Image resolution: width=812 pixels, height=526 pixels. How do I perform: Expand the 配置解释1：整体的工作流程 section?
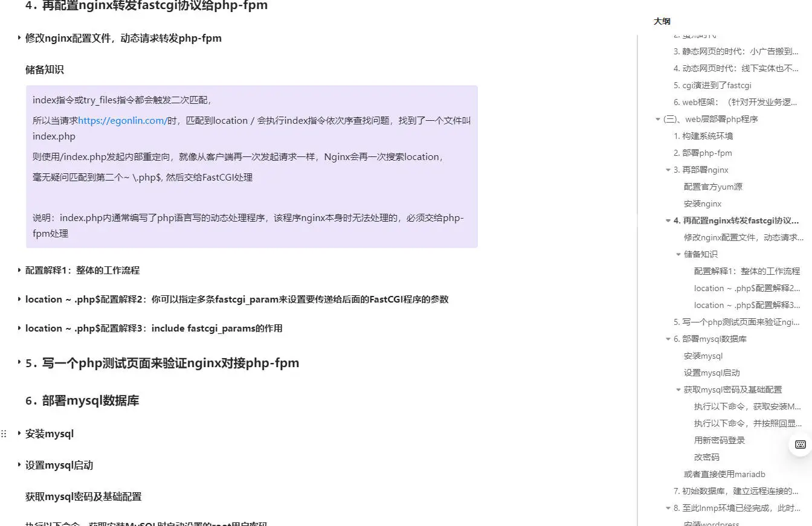pos(19,270)
